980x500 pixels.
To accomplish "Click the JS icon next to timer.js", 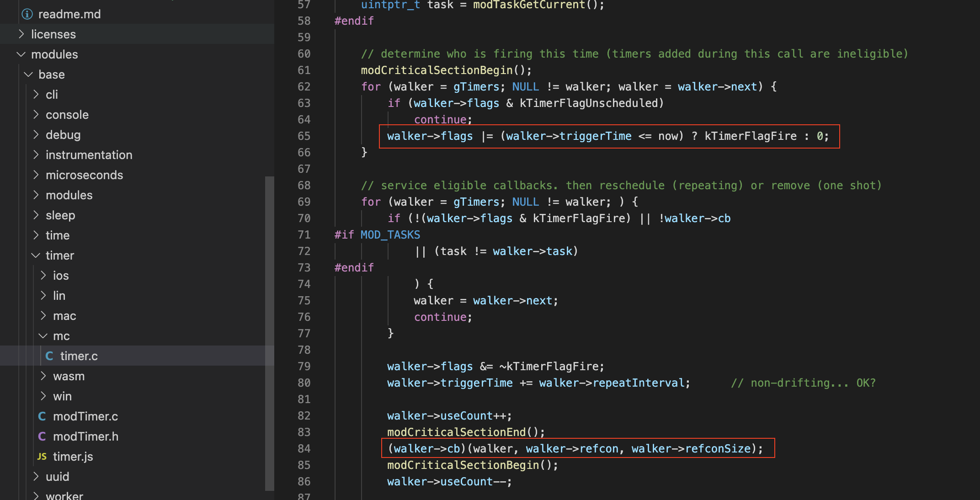I will (42, 457).
